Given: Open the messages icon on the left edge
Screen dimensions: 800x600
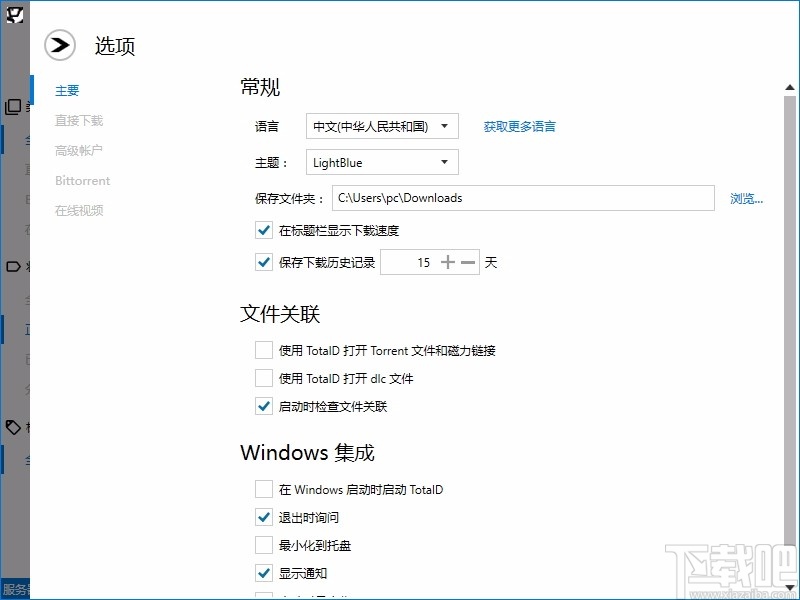Looking at the screenshot, I should pyautogui.click(x=12, y=265).
